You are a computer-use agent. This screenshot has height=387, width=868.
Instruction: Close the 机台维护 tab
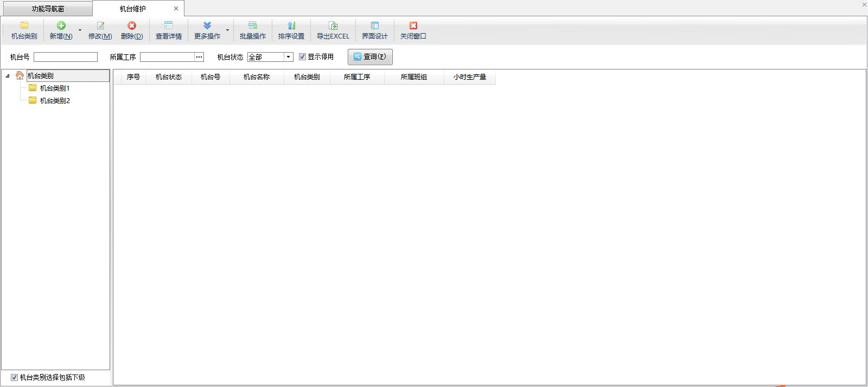176,9
